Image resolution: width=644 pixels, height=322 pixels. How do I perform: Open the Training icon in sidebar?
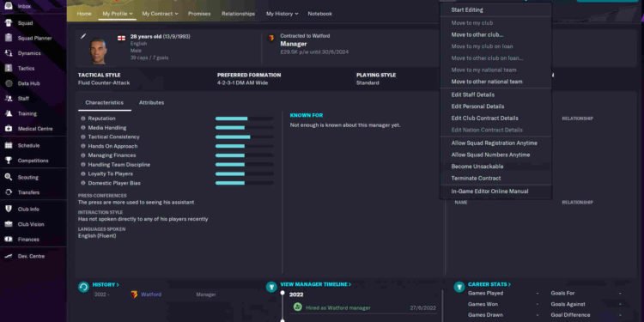coord(9,113)
